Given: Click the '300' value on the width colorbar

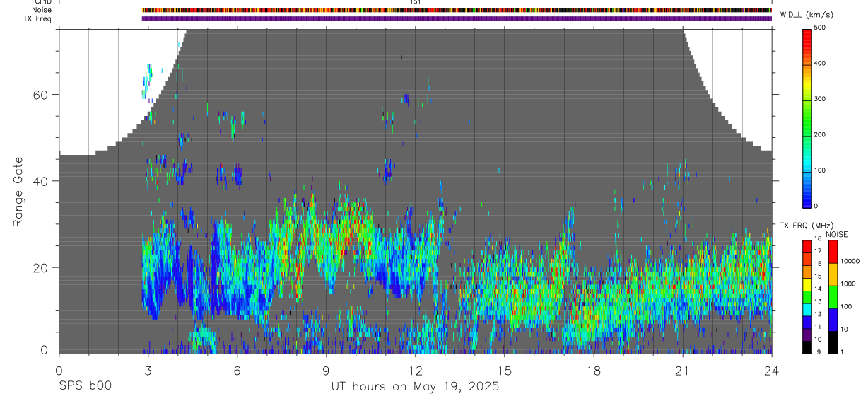Looking at the screenshot, I should [820, 99].
